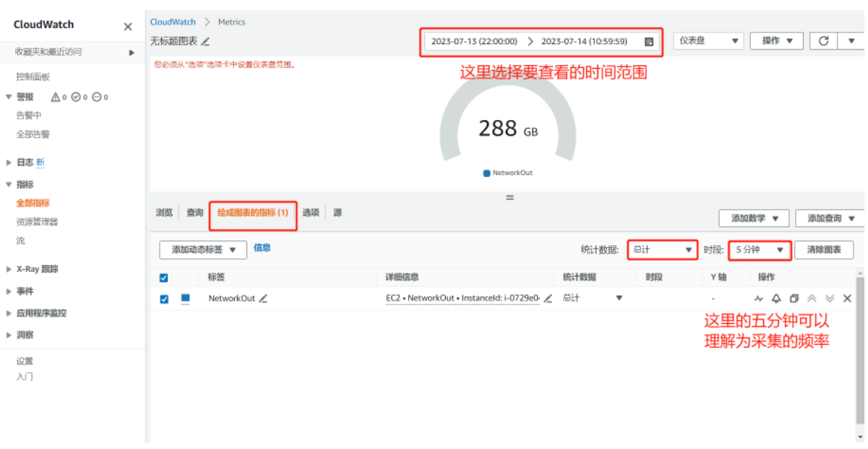This screenshot has width=868, height=449.
Task: Open the 时段 5 分钟 dropdown
Action: click(x=760, y=249)
